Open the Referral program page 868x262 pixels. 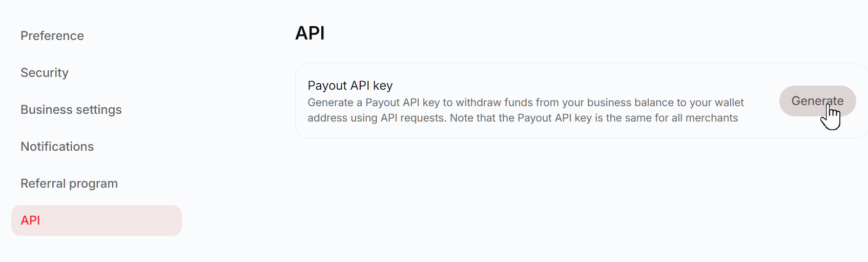point(69,184)
